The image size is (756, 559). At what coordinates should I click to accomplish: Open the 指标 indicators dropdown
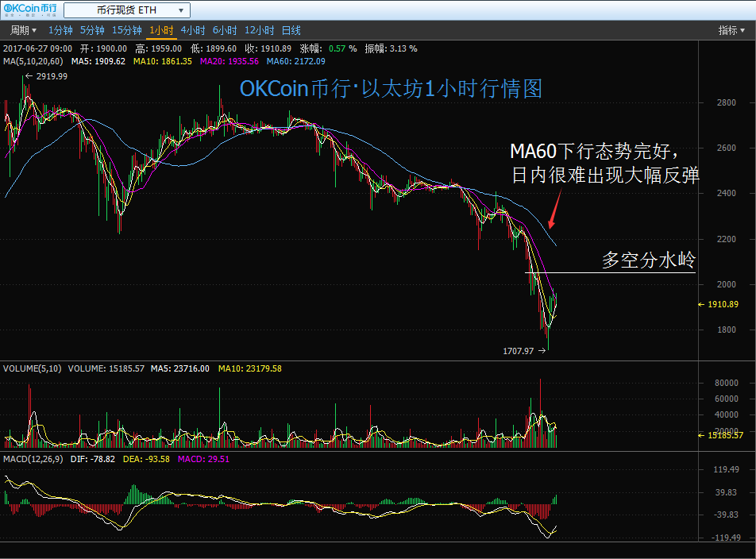pos(731,30)
